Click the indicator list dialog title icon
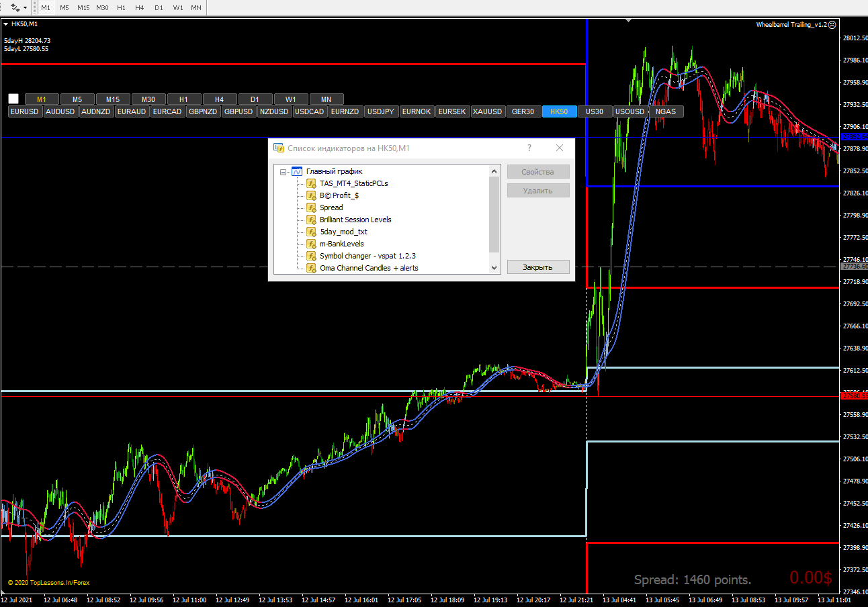 [x=278, y=148]
